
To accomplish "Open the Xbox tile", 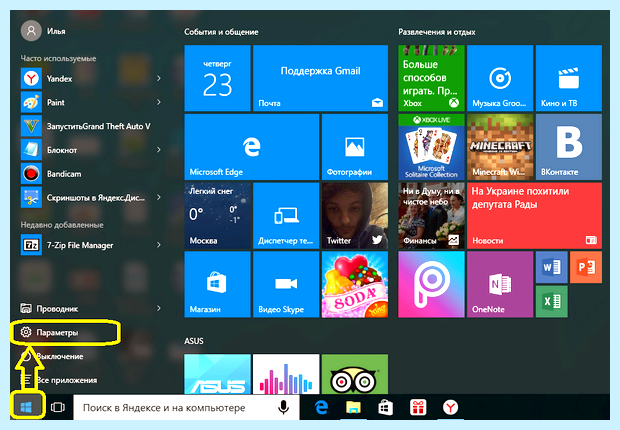I will click(431, 78).
